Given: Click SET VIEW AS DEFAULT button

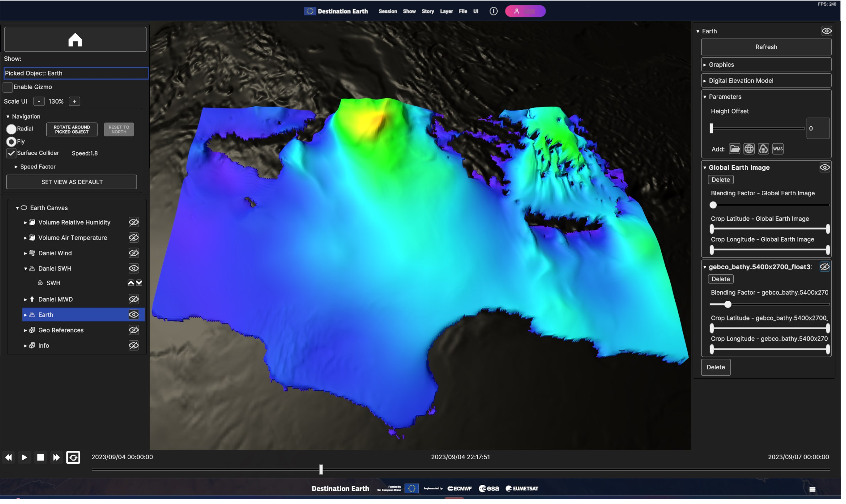Looking at the screenshot, I should (72, 182).
